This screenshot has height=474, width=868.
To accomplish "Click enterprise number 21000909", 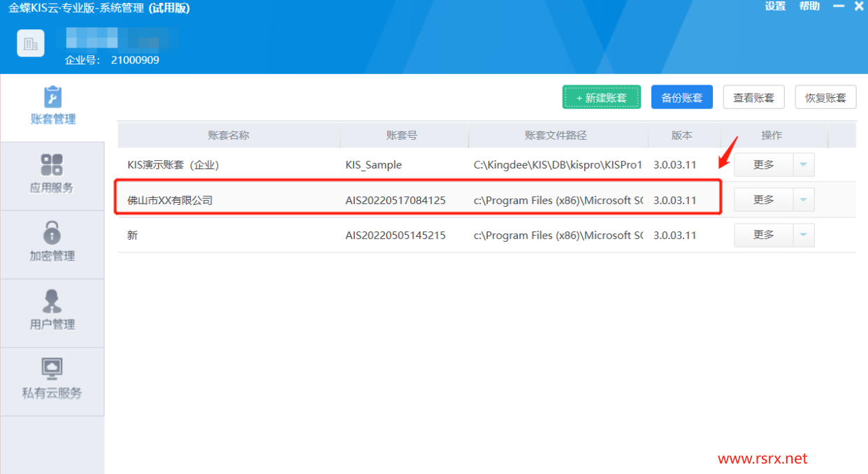I will pos(135,60).
